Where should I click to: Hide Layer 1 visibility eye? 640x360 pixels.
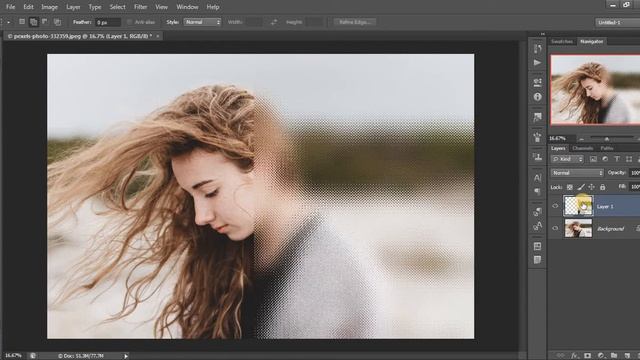(555, 206)
